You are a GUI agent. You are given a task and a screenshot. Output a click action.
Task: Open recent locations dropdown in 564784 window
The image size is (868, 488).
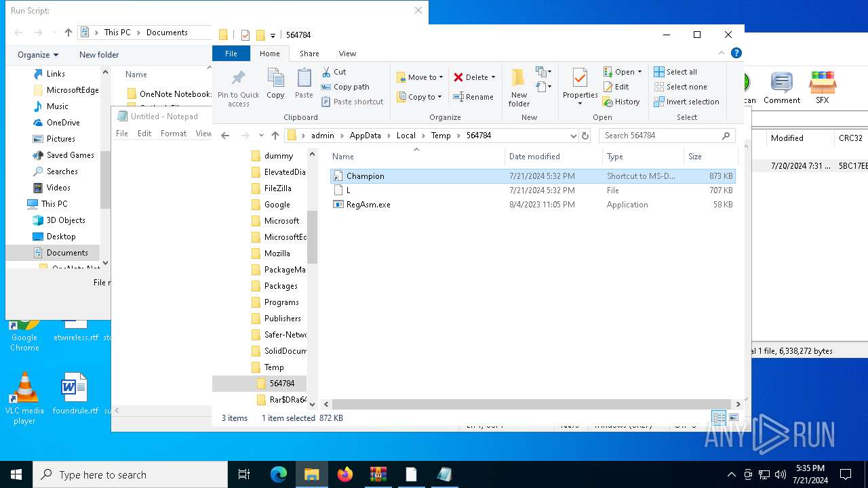click(260, 136)
